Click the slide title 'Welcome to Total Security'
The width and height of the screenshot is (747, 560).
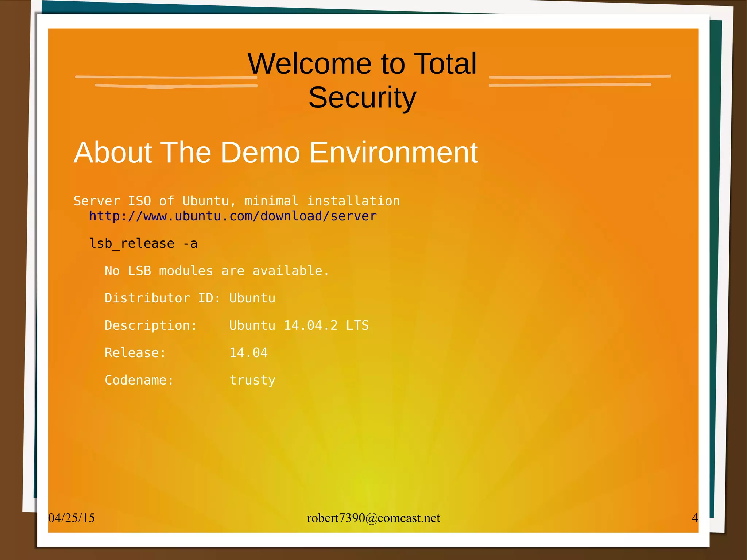pyautogui.click(x=362, y=80)
